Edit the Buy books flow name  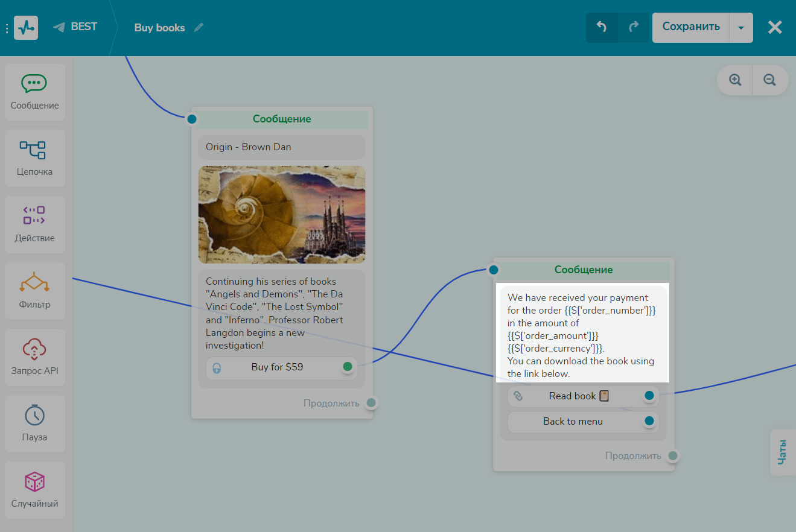click(x=199, y=28)
